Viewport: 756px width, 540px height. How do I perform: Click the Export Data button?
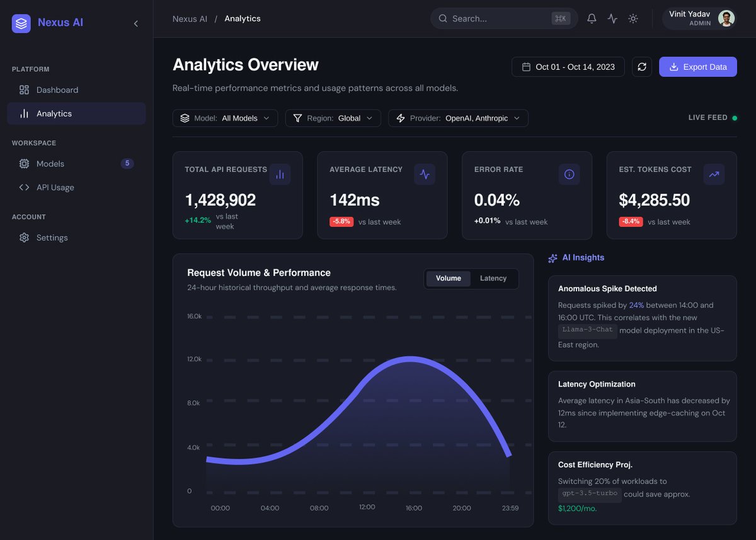pyautogui.click(x=698, y=67)
